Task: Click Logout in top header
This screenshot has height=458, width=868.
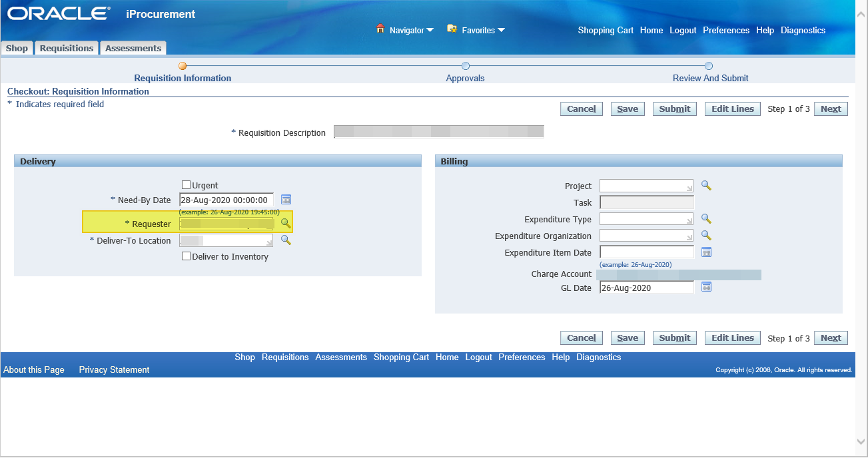Action: [x=683, y=30]
